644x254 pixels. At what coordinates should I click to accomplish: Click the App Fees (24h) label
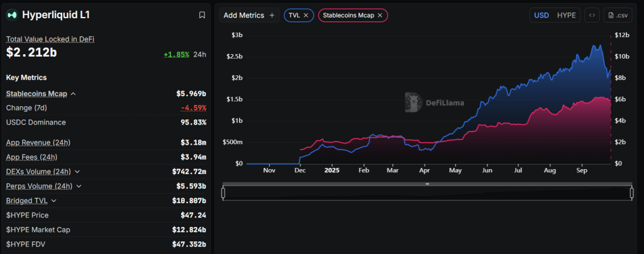tap(31, 157)
